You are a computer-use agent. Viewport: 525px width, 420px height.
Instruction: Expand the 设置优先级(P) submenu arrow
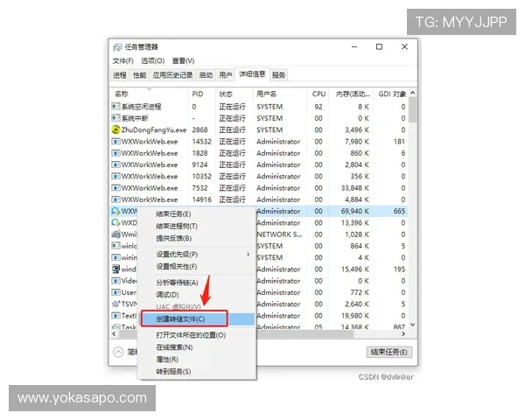click(248, 255)
